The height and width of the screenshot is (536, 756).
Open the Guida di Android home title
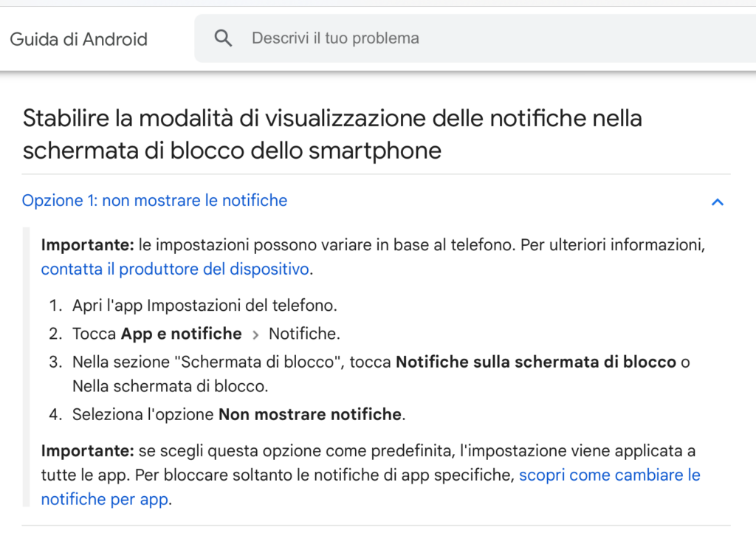pyautogui.click(x=79, y=39)
